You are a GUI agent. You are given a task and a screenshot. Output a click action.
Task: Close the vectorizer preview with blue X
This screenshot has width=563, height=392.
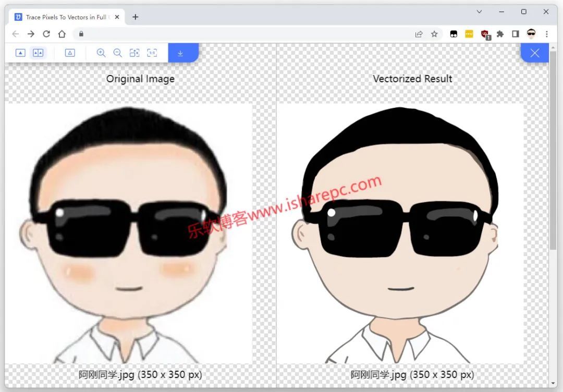point(535,53)
